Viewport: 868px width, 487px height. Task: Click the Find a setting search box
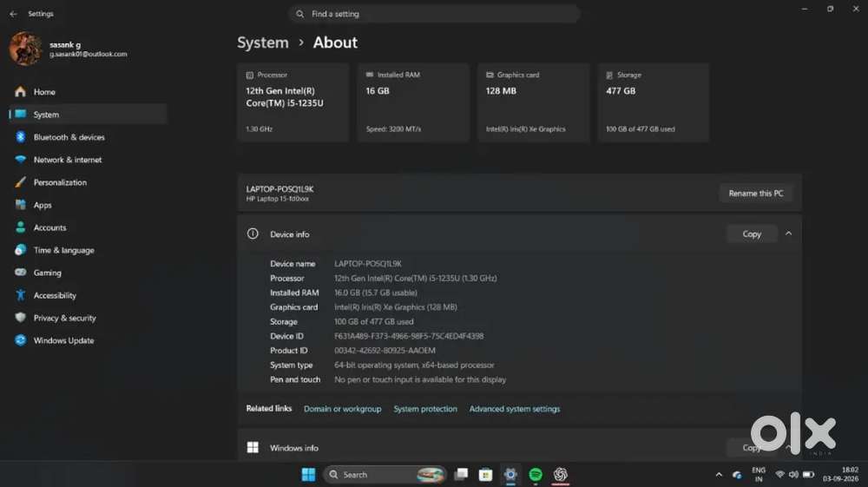click(x=434, y=14)
